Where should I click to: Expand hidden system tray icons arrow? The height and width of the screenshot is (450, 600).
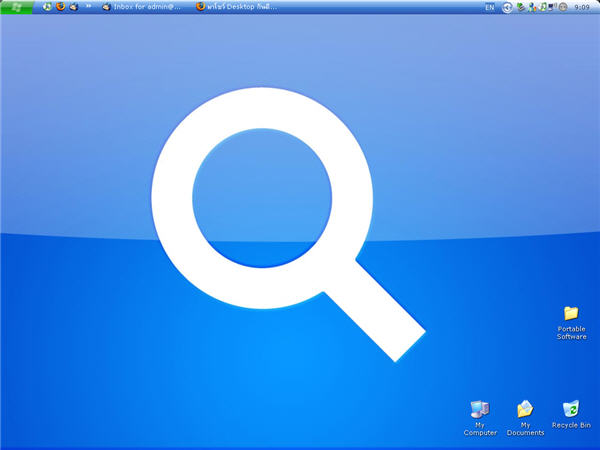click(507, 7)
